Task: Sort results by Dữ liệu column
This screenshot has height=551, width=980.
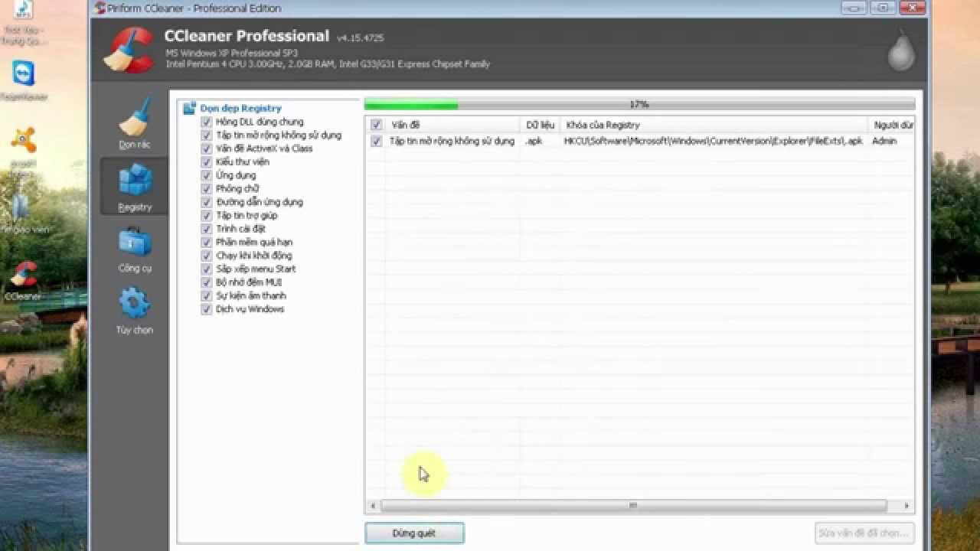Action: tap(540, 125)
